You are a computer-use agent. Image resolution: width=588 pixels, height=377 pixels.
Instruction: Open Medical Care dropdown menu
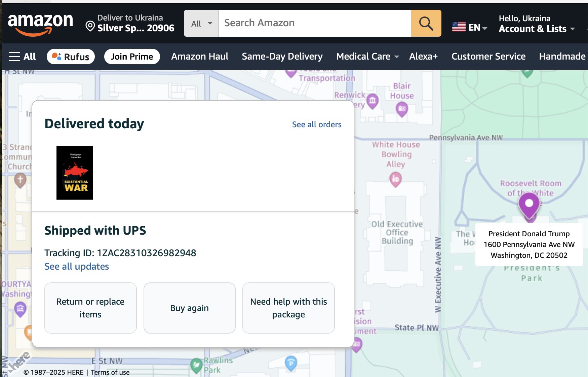(367, 57)
